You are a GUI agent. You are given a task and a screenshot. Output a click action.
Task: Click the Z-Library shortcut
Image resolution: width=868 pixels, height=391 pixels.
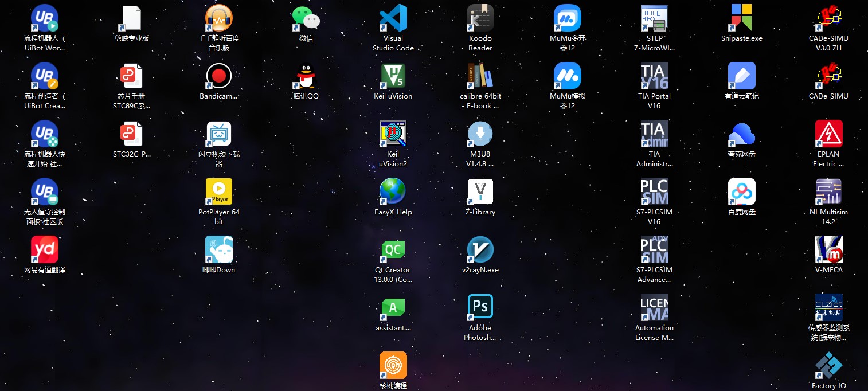click(480, 192)
